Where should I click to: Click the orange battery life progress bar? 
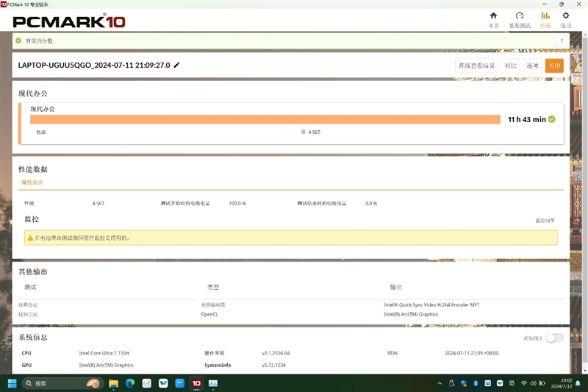pyautogui.click(x=265, y=119)
